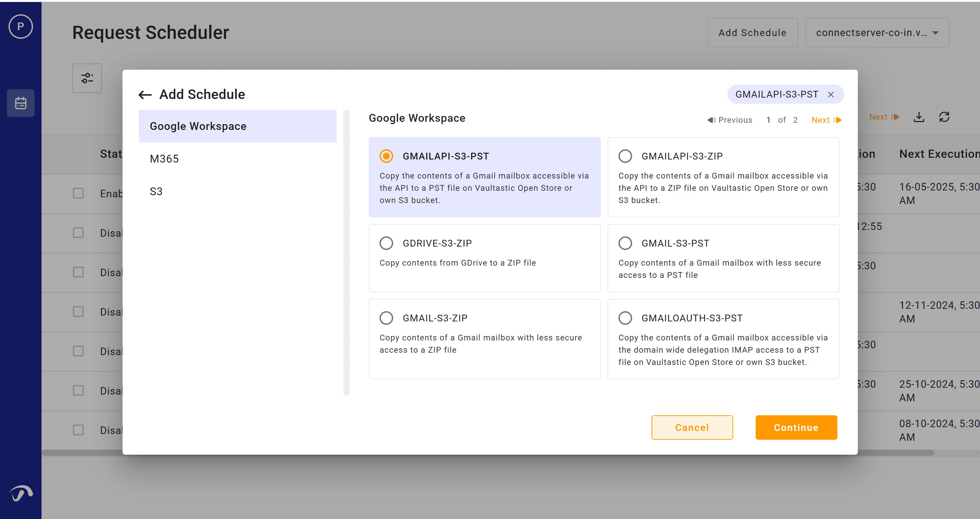The height and width of the screenshot is (519, 980).
Task: Select the GMAILAPI-S3-ZIP radio option
Action: coord(625,156)
